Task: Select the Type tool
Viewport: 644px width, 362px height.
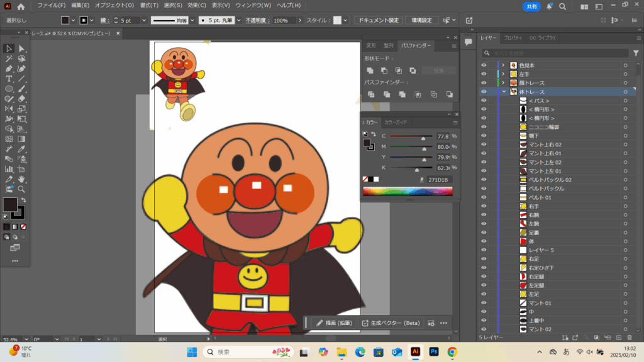Action: click(x=9, y=79)
